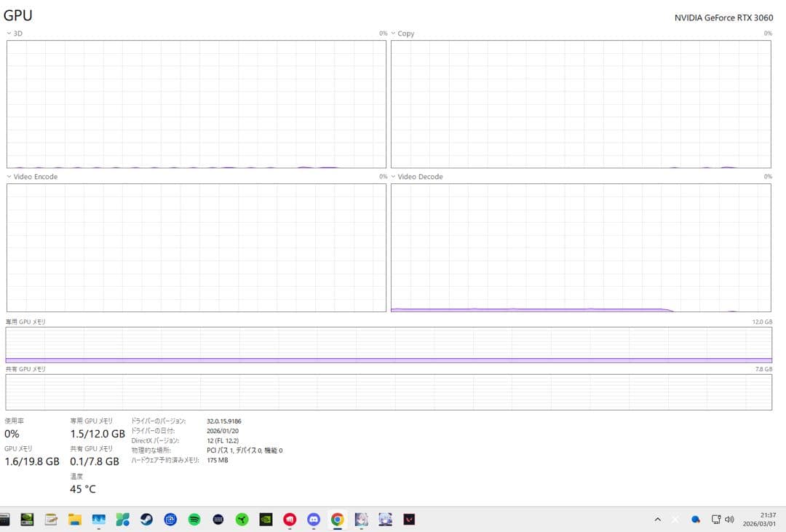Open the blue monitor graph taskbar icon
786x532 pixels.
tap(99, 520)
